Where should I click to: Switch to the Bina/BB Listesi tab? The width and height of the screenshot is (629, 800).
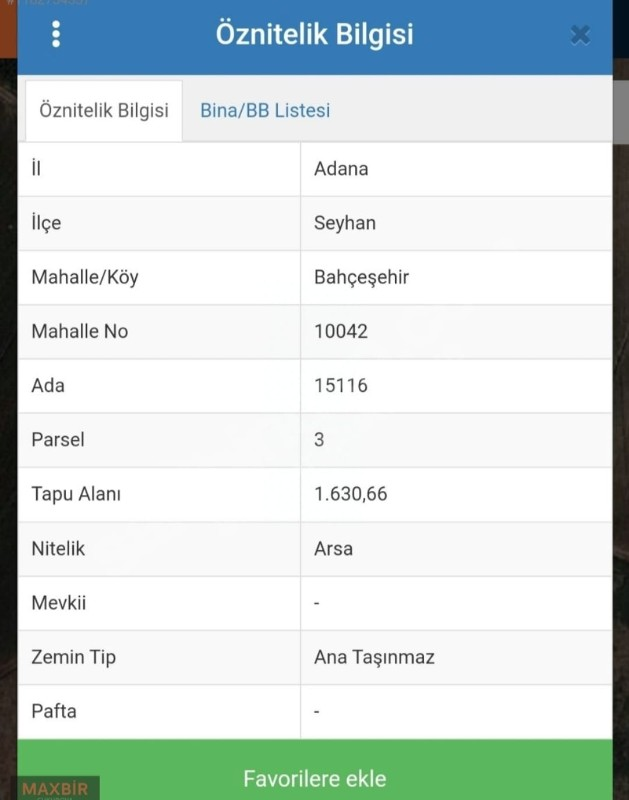(x=265, y=110)
